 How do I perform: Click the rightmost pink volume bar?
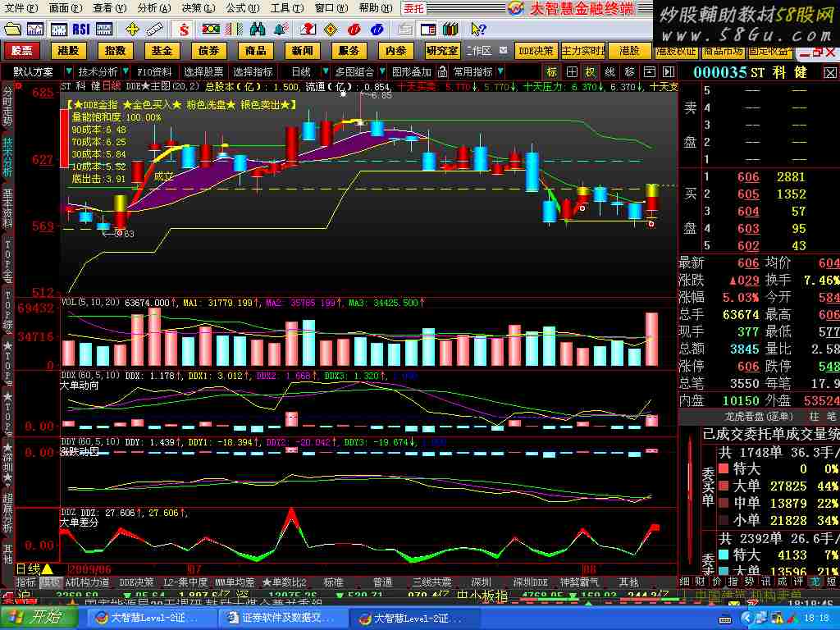651,339
